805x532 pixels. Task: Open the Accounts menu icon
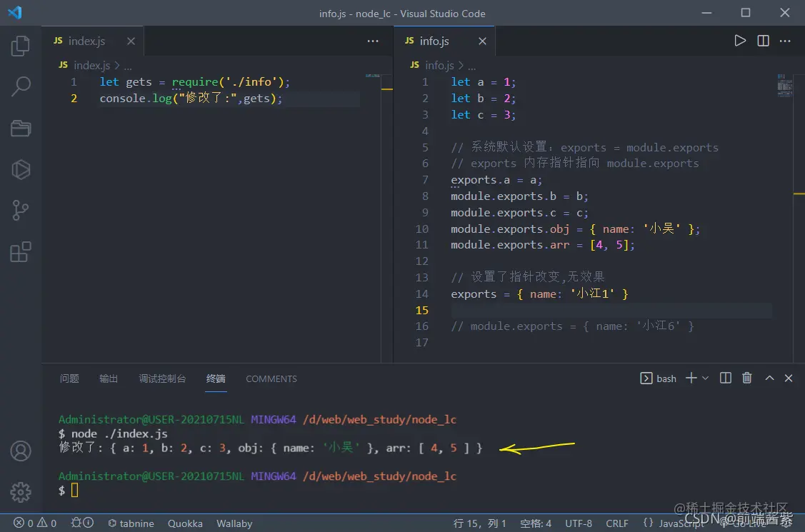click(21, 451)
